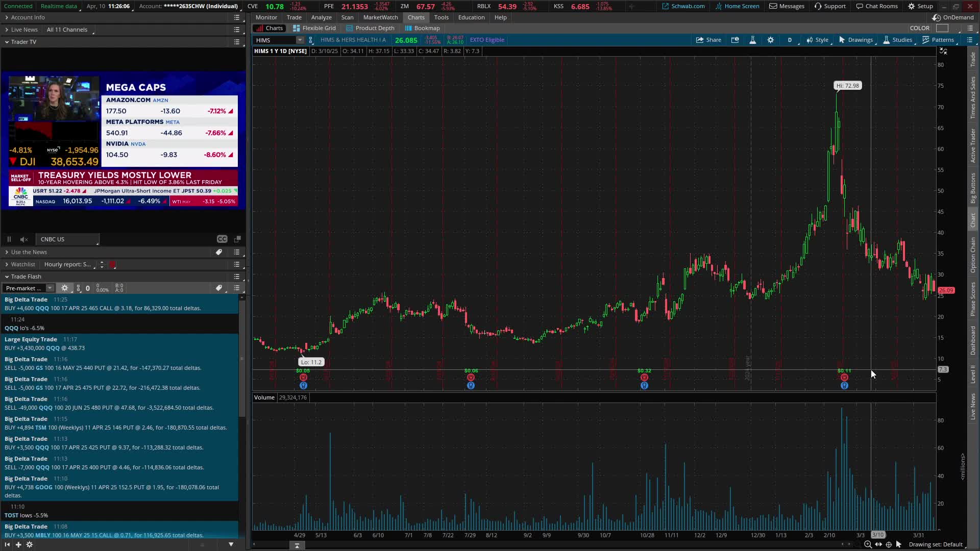
Task: Expand the Live News gadget
Action: (x=7, y=30)
